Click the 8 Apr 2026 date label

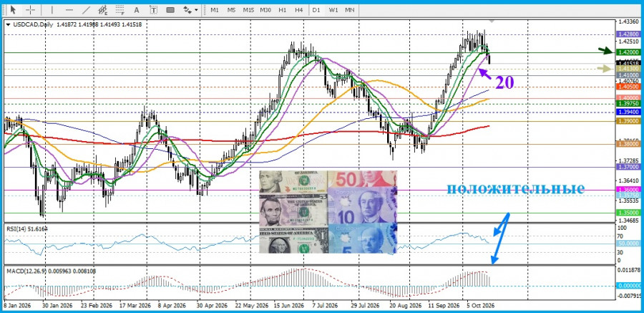click(172, 306)
